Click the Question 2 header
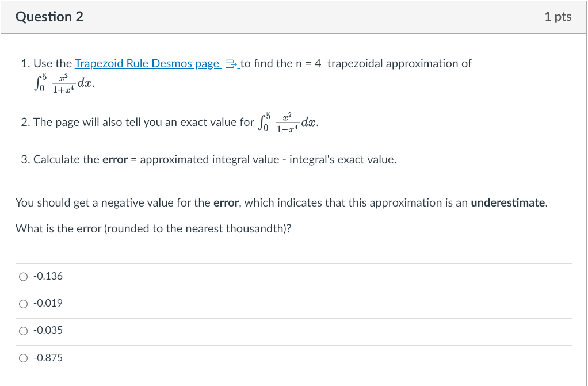588x386 pixels. pyautogui.click(x=49, y=17)
